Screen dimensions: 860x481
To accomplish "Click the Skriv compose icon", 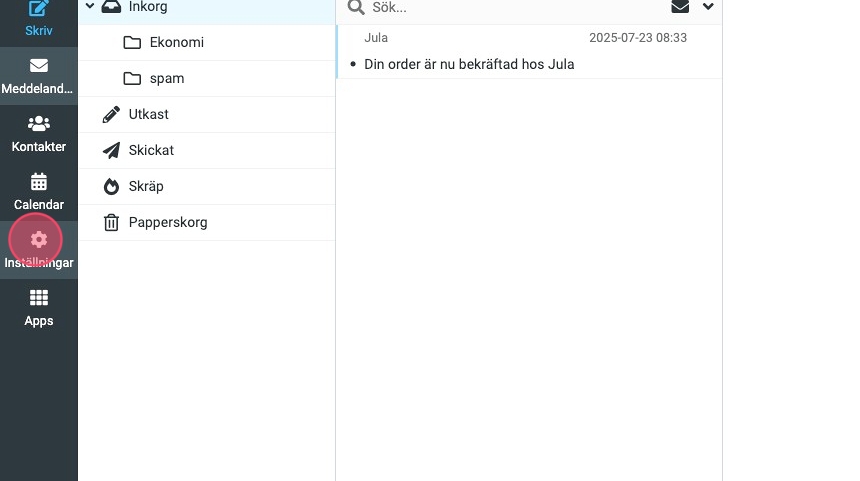I will [x=38, y=9].
